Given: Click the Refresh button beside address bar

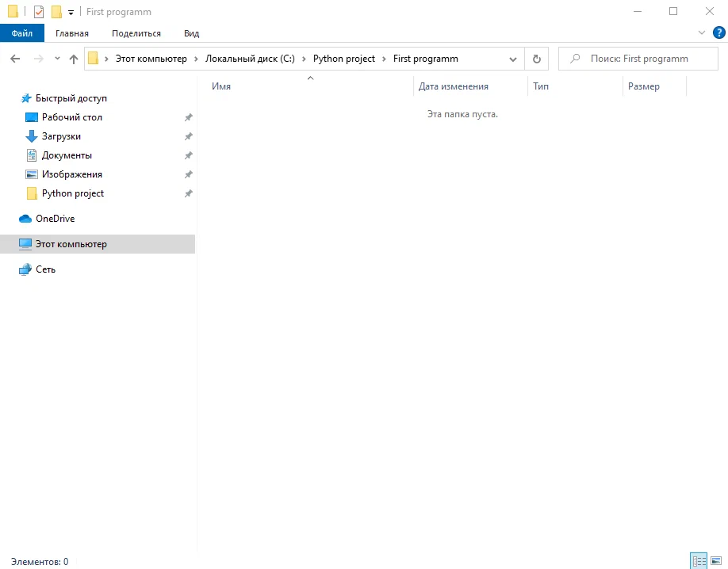Looking at the screenshot, I should coord(537,59).
